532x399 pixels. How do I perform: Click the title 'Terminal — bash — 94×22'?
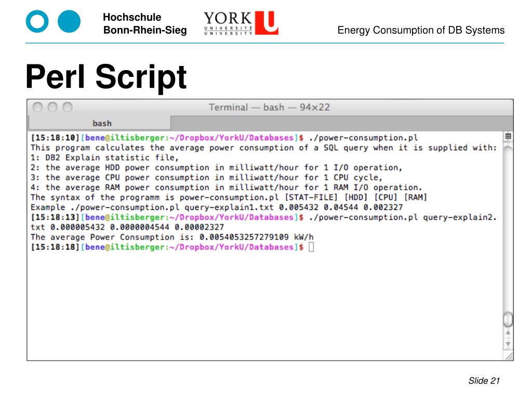(x=269, y=107)
